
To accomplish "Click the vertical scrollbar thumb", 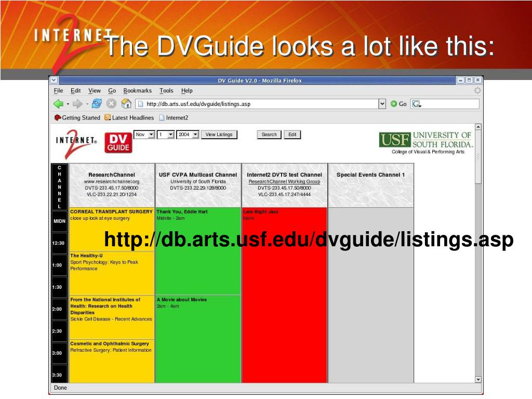I will click(x=478, y=157).
